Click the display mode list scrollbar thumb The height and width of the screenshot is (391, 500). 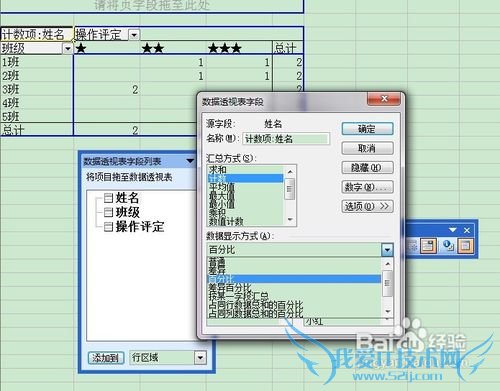click(x=387, y=283)
